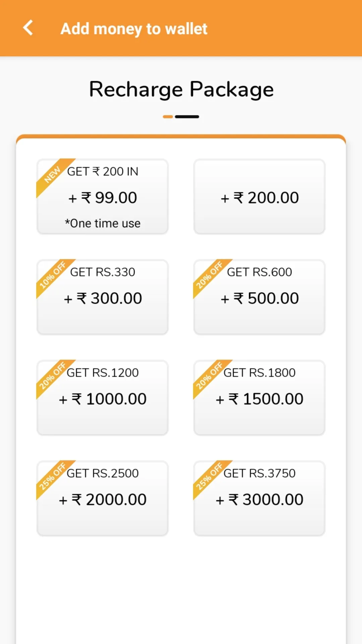Tap 20% OFF ribbon on ₹1000 package
Image resolution: width=362 pixels, height=644 pixels.
(x=52, y=376)
